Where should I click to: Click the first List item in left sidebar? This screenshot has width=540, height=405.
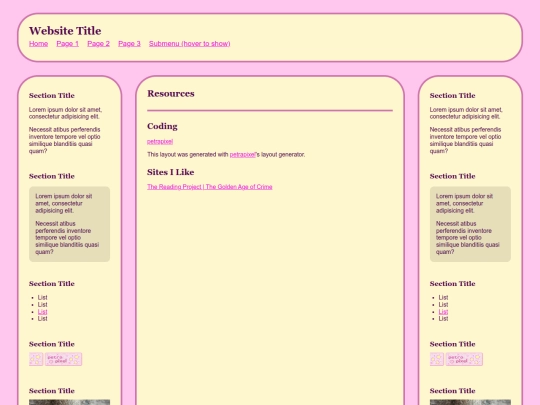[x=42, y=298]
